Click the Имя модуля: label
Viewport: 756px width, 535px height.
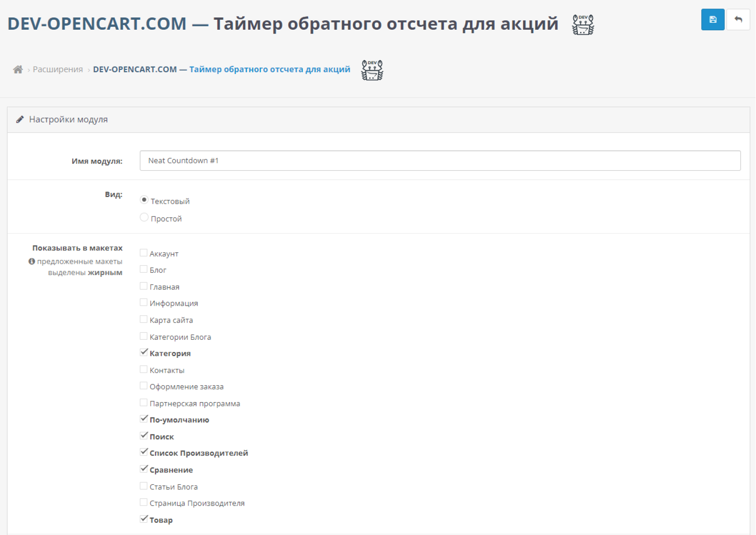coord(97,161)
